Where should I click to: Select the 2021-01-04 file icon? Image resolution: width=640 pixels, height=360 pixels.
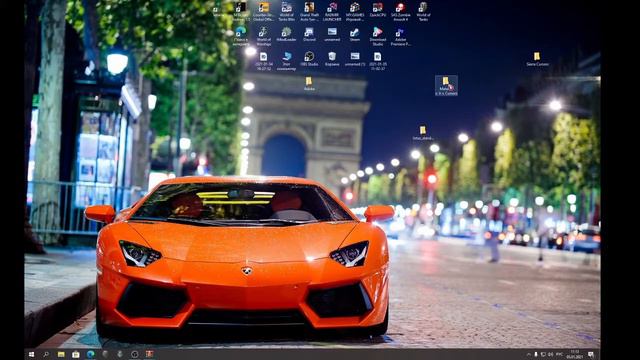(x=264, y=61)
